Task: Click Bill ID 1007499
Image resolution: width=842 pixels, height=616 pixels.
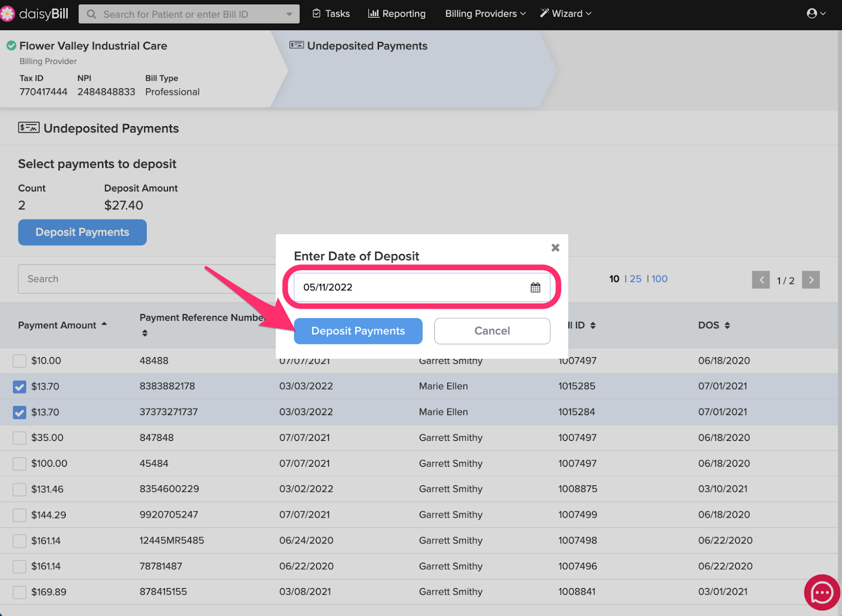Action: (578, 514)
